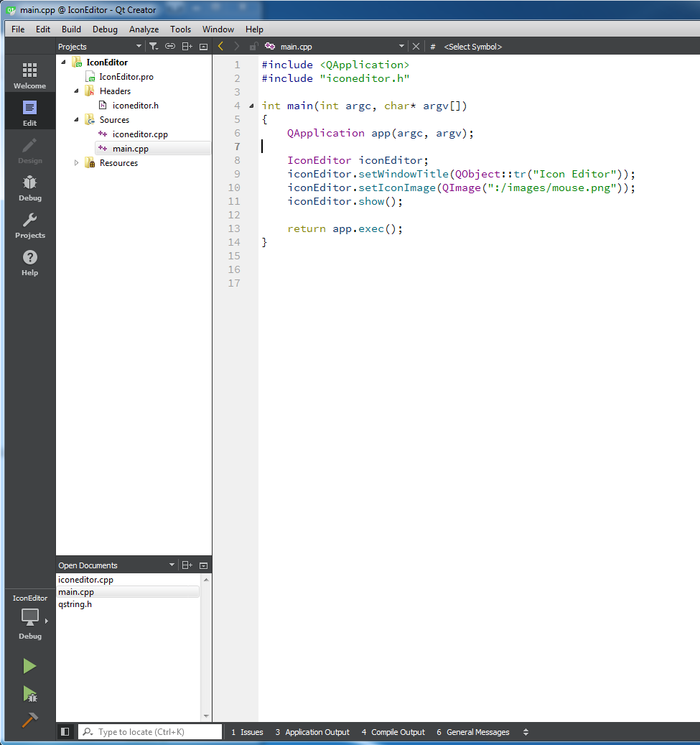Build the project with the hammer icon
700x745 pixels.
coord(29,720)
